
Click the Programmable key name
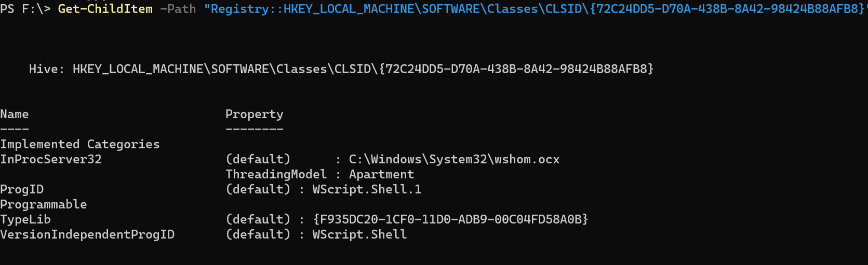[x=44, y=204]
